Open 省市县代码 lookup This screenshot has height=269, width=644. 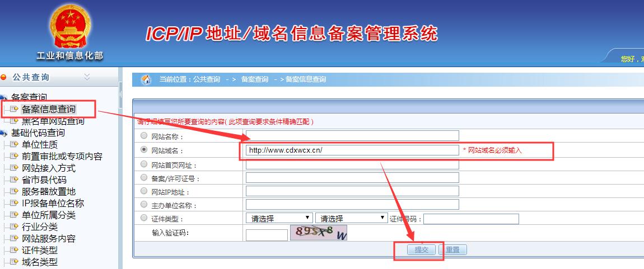pos(44,180)
